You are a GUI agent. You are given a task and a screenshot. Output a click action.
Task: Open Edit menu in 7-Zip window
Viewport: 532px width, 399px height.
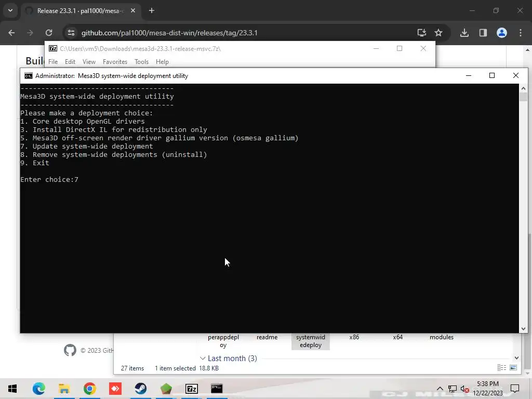(x=70, y=62)
